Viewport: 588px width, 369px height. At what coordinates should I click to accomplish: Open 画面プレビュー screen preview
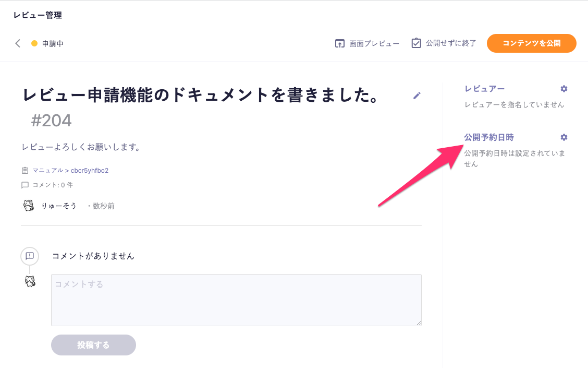[x=374, y=43]
